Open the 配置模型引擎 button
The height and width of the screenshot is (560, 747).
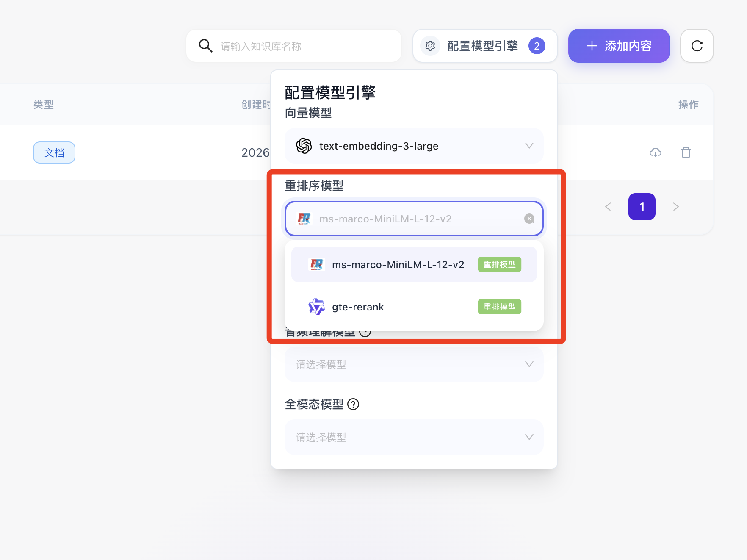482,46
